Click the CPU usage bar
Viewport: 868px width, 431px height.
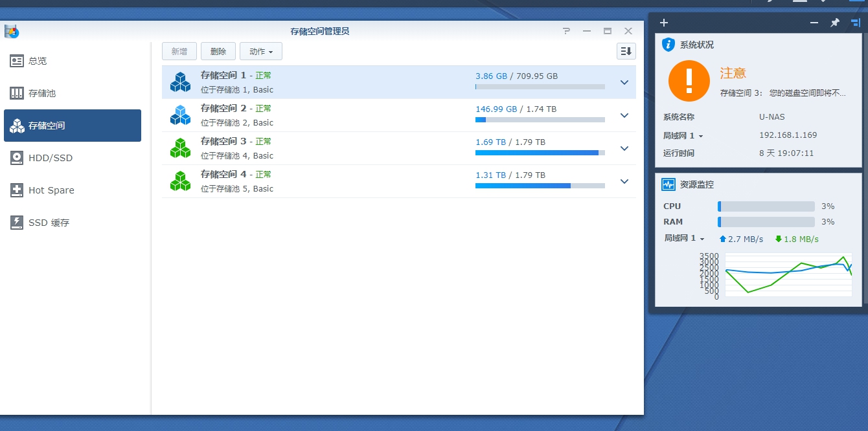(766, 206)
